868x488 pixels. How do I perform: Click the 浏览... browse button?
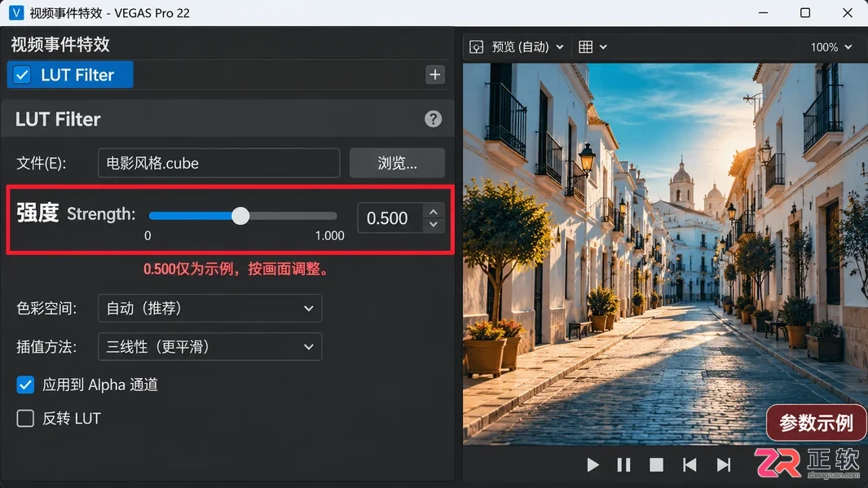point(397,163)
